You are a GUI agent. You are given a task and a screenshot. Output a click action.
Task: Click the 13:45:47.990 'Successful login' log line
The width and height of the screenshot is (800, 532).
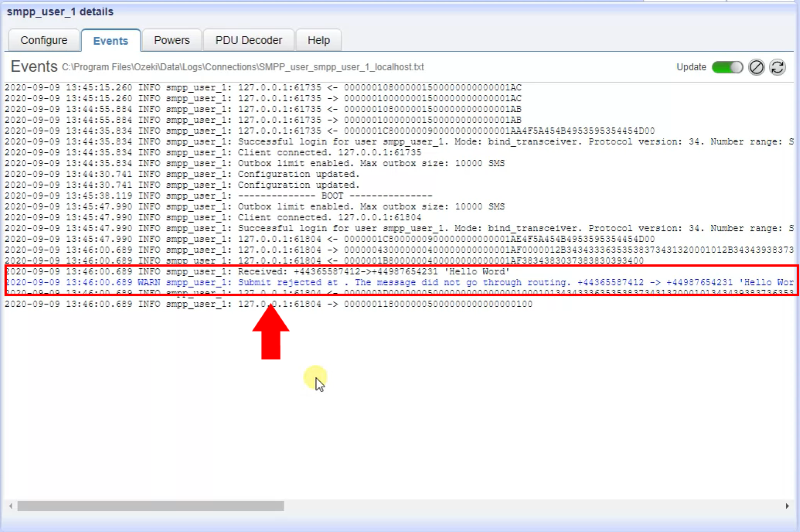point(399,228)
